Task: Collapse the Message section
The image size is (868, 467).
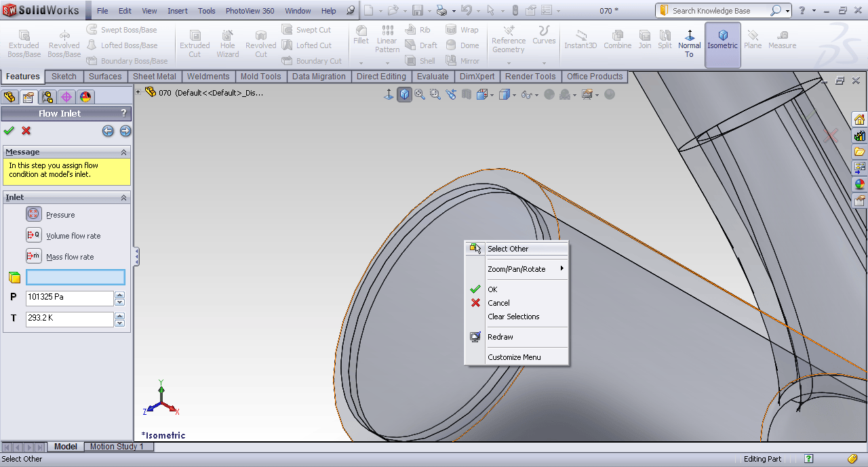Action: click(x=123, y=153)
